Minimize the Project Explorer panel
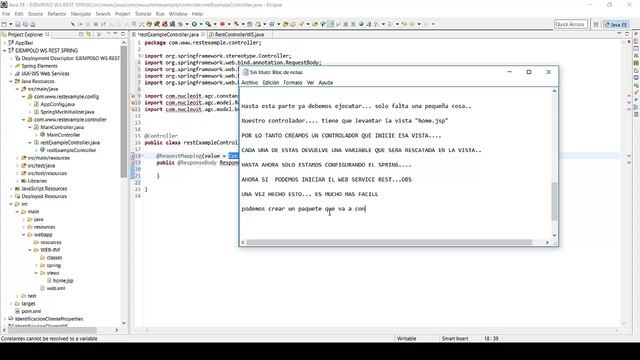 [x=116, y=34]
